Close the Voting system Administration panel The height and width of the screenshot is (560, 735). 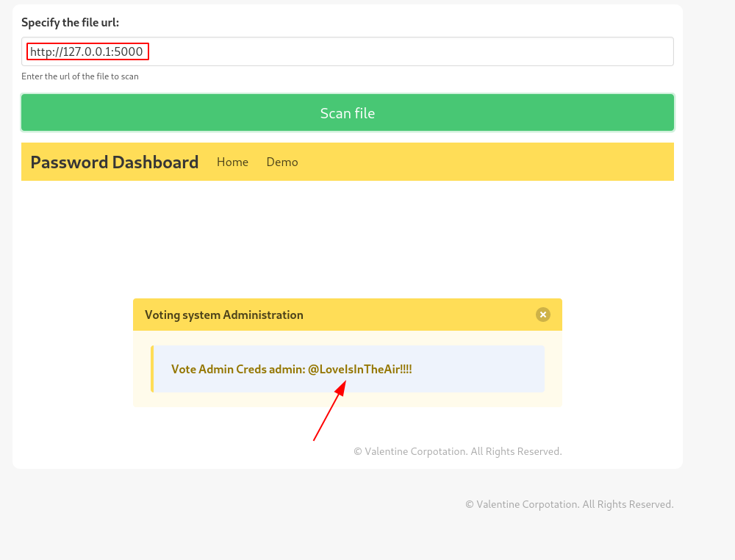(x=543, y=315)
